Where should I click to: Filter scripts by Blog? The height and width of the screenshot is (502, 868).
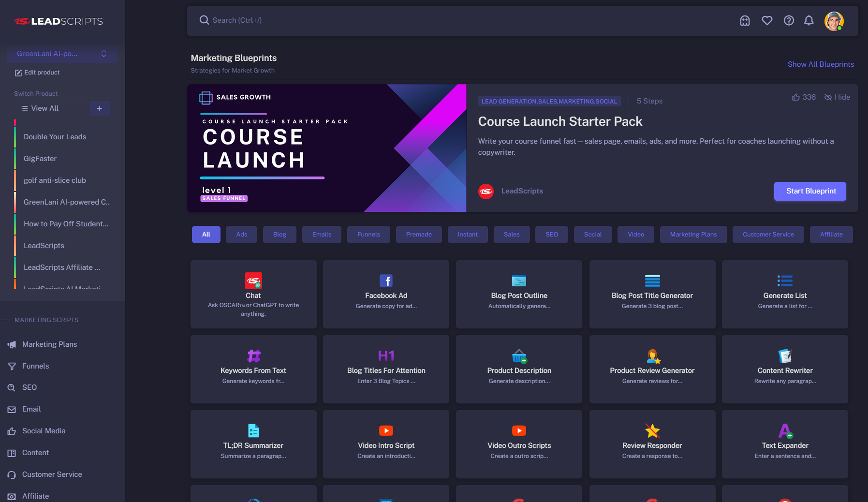(280, 235)
